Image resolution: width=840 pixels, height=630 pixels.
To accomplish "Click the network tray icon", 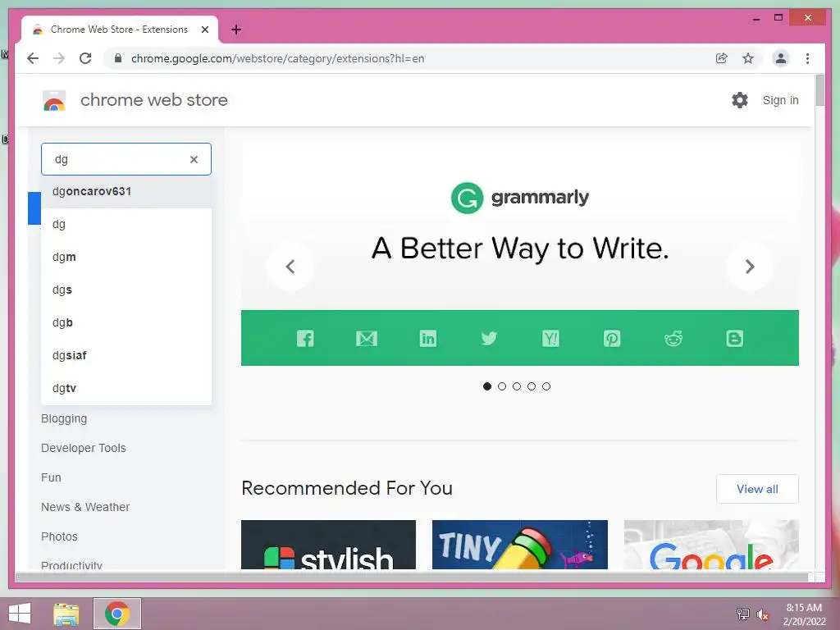I will (x=742, y=614).
